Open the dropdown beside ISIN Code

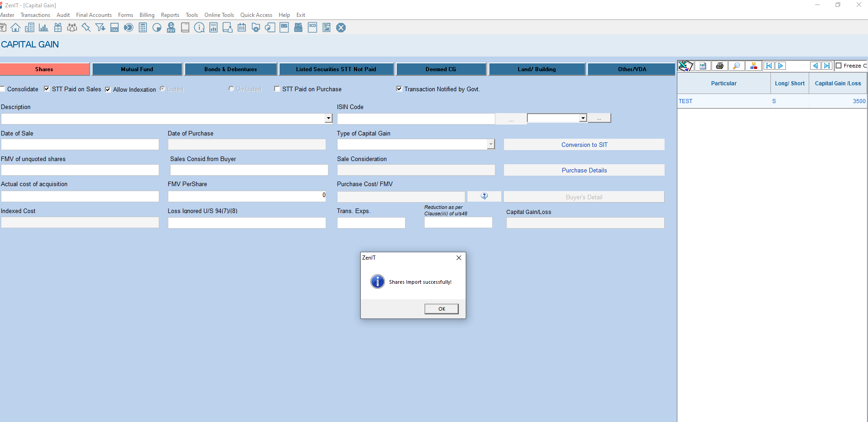[x=583, y=118]
